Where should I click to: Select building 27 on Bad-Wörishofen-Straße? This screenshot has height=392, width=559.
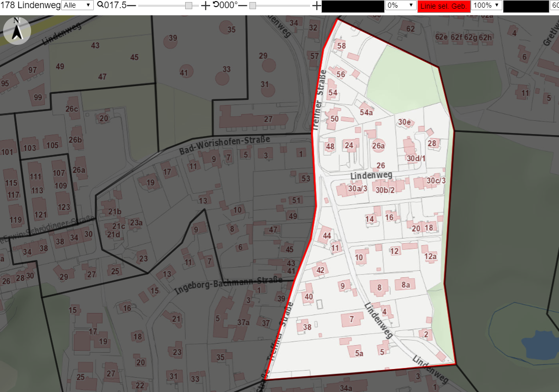(x=254, y=118)
